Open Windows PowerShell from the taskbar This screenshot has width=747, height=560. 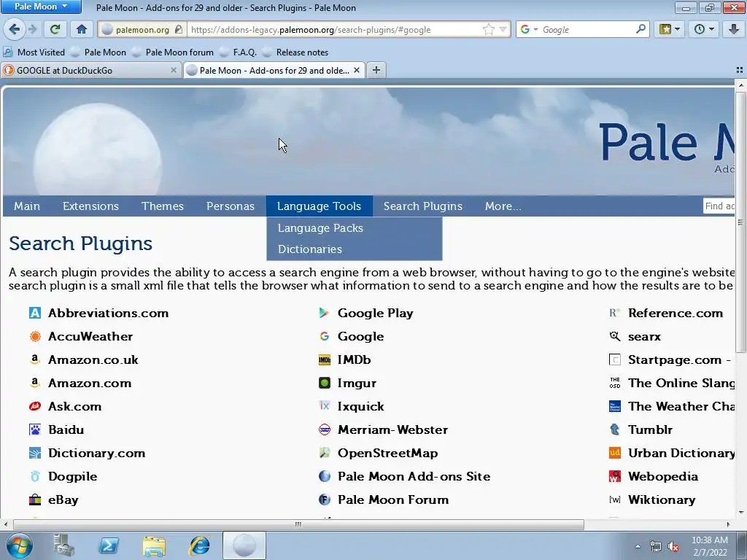[x=109, y=545]
